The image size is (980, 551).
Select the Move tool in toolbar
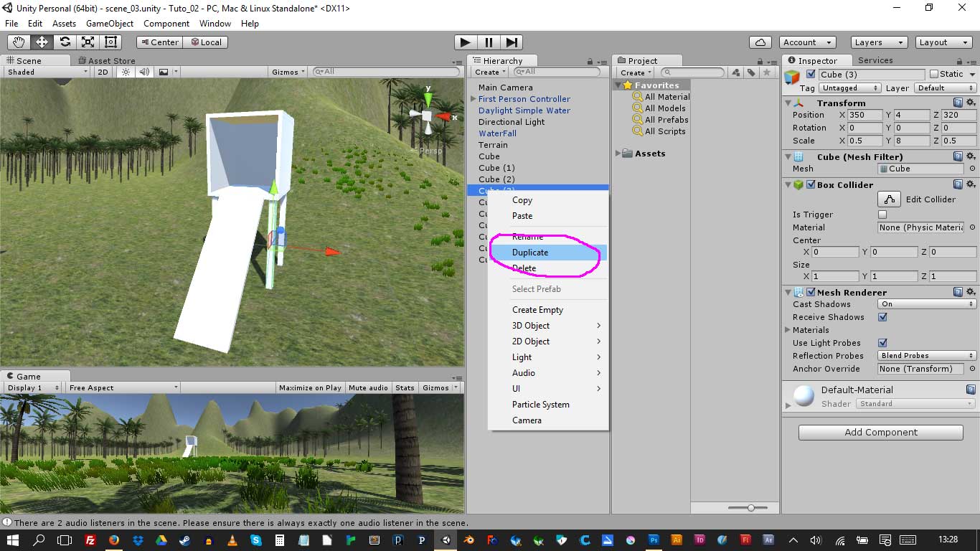click(42, 42)
